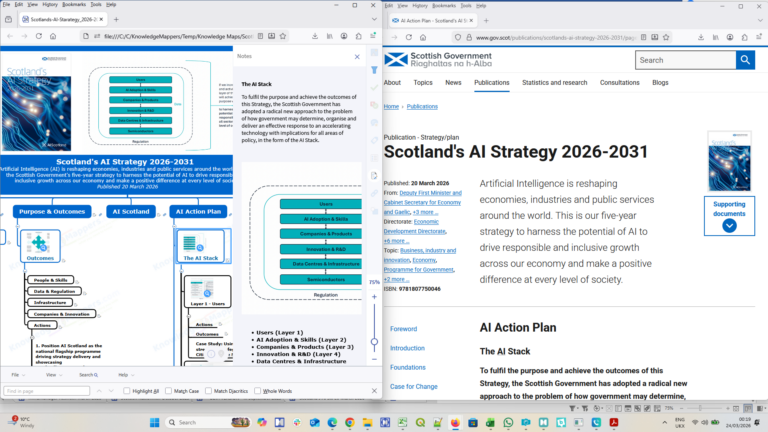Zoom in the map with plus icon
This screenshot has width=768, height=432.
[374, 297]
